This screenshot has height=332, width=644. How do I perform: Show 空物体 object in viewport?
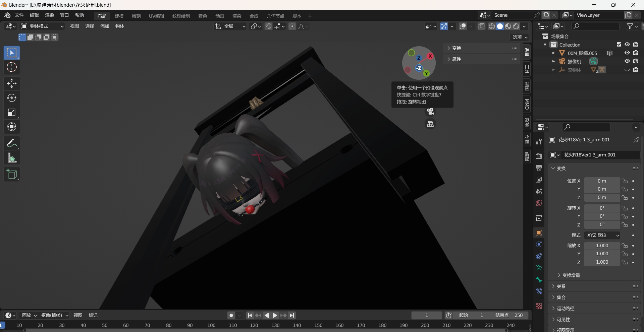pyautogui.click(x=627, y=70)
